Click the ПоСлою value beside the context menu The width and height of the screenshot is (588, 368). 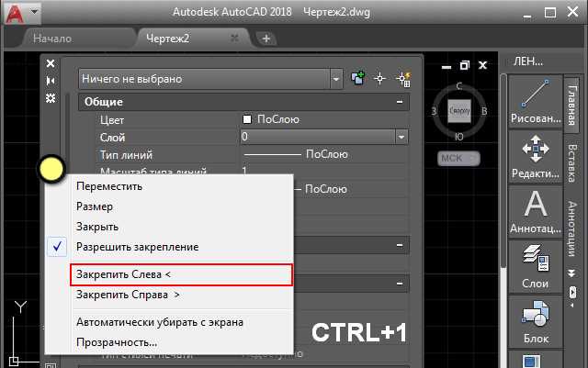pyautogui.click(x=326, y=189)
